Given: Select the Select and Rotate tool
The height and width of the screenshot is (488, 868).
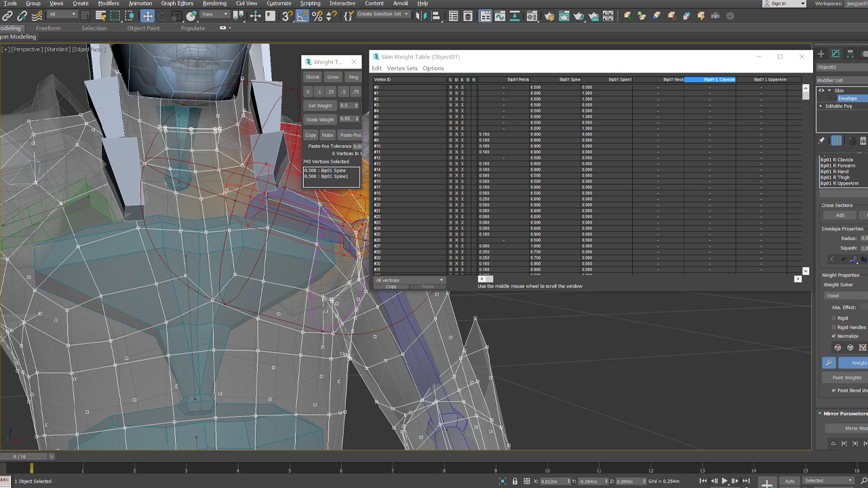Looking at the screenshot, I should pyautogui.click(x=162, y=15).
